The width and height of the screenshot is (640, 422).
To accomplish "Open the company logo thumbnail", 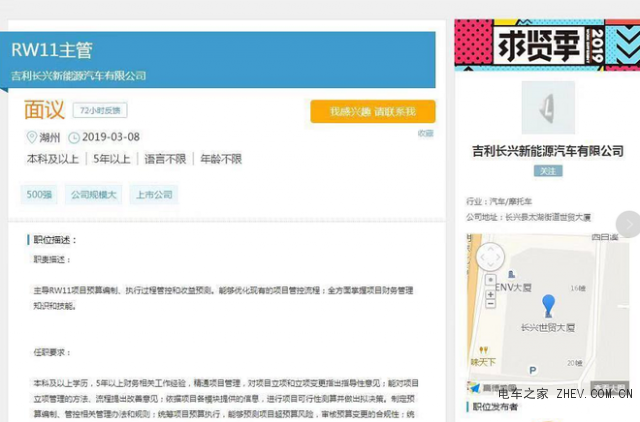I will pos(548,108).
